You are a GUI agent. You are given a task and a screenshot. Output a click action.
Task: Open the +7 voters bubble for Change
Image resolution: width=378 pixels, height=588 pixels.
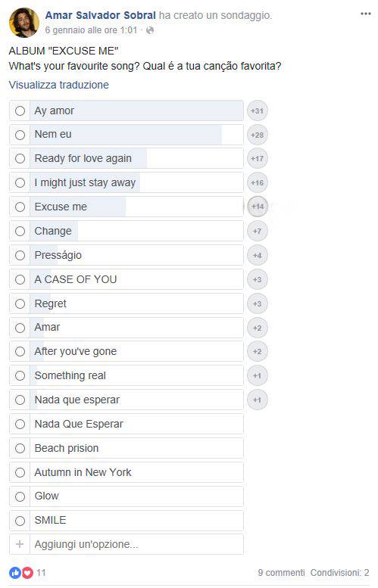click(257, 231)
